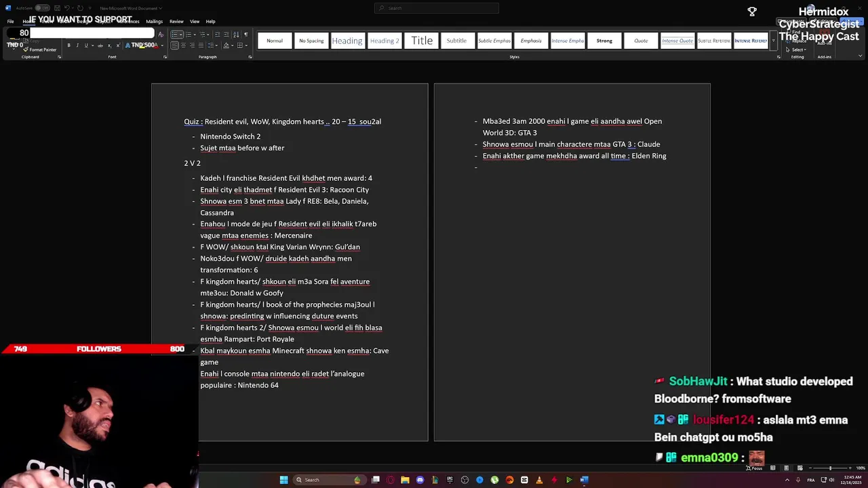Apply the Subtitle style
868x488 pixels.
[x=456, y=41]
